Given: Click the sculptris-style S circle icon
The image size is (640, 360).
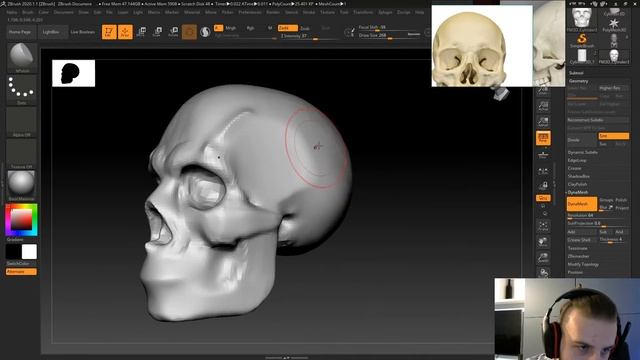Looking at the screenshot, I should click(205, 32).
